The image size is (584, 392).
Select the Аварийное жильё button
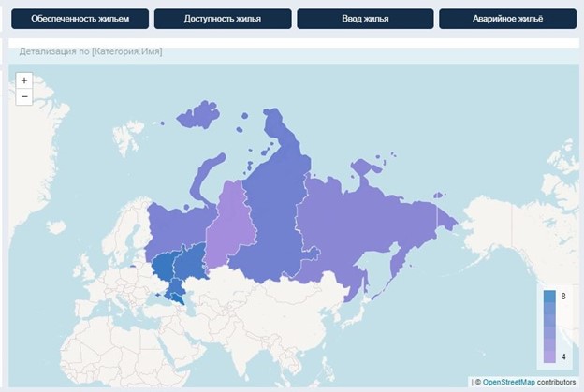tap(507, 19)
